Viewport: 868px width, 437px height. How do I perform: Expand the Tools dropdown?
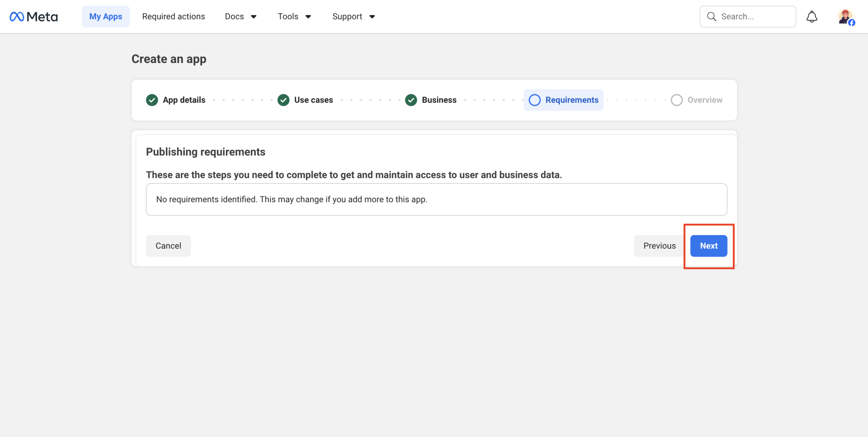tap(294, 16)
